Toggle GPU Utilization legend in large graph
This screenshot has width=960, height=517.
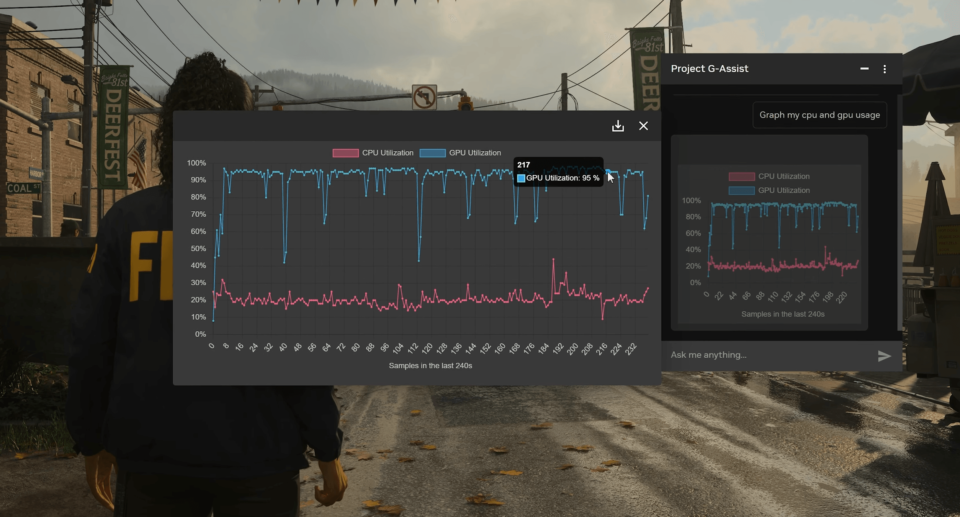(460, 153)
